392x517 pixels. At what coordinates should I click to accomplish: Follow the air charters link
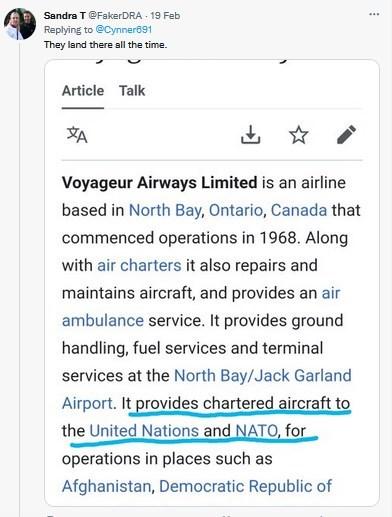pyautogui.click(x=139, y=266)
